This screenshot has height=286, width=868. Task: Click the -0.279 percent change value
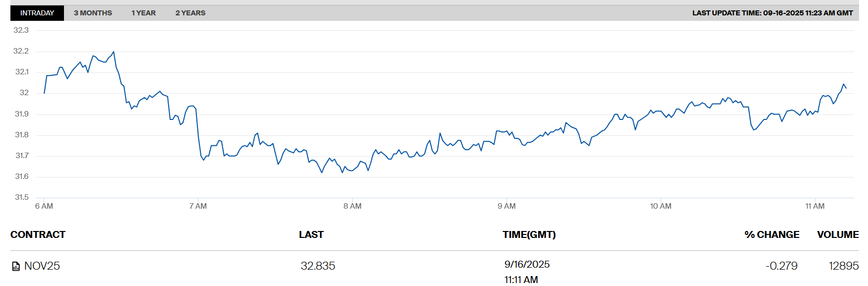(781, 266)
